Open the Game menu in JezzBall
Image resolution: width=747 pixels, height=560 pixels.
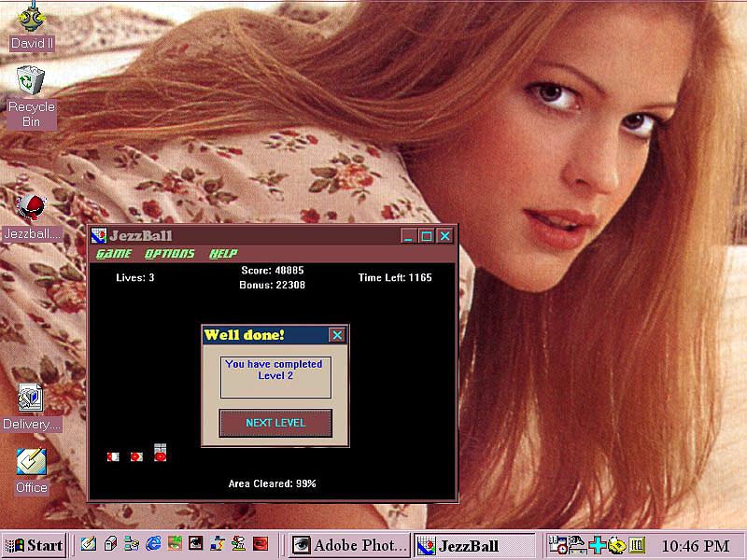coord(113,253)
